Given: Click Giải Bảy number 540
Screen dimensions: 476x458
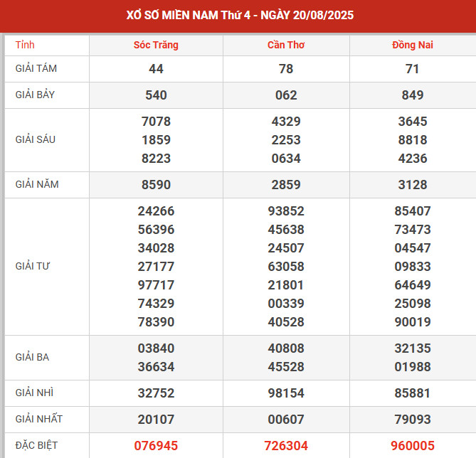Looking at the screenshot, I should [156, 95].
